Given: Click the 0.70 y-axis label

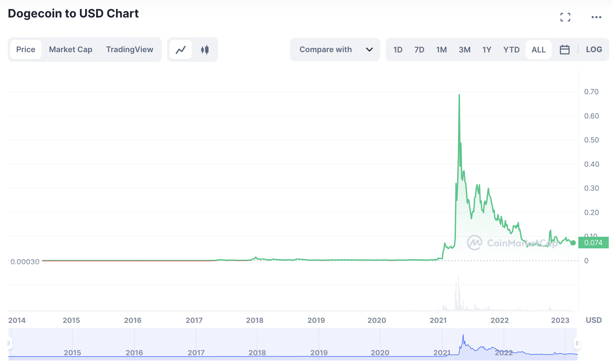Looking at the screenshot, I should (x=592, y=92).
